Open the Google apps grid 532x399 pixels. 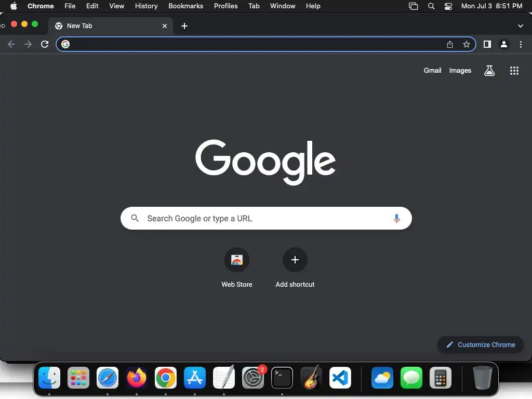(514, 71)
